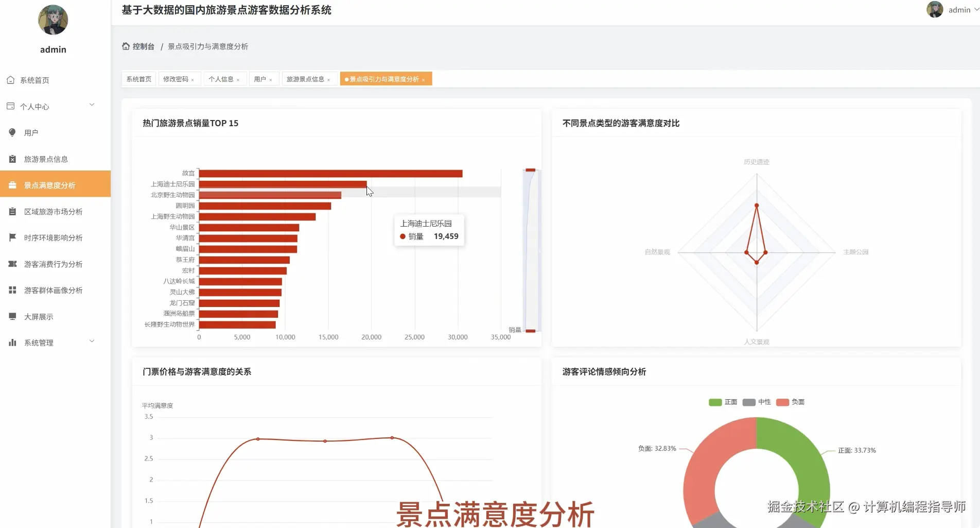The width and height of the screenshot is (980, 528).
Task: Expand the 系统管理 section
Action: tap(50, 342)
